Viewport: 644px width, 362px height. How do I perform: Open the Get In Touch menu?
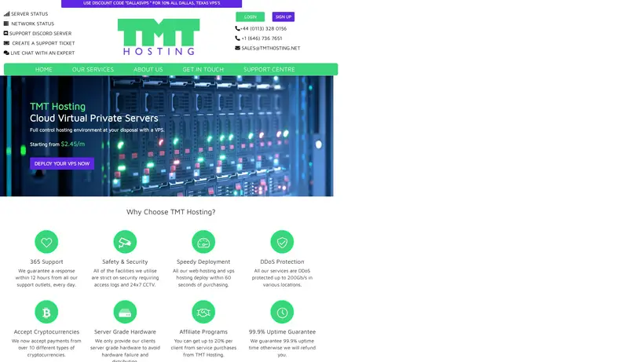pos(203,69)
